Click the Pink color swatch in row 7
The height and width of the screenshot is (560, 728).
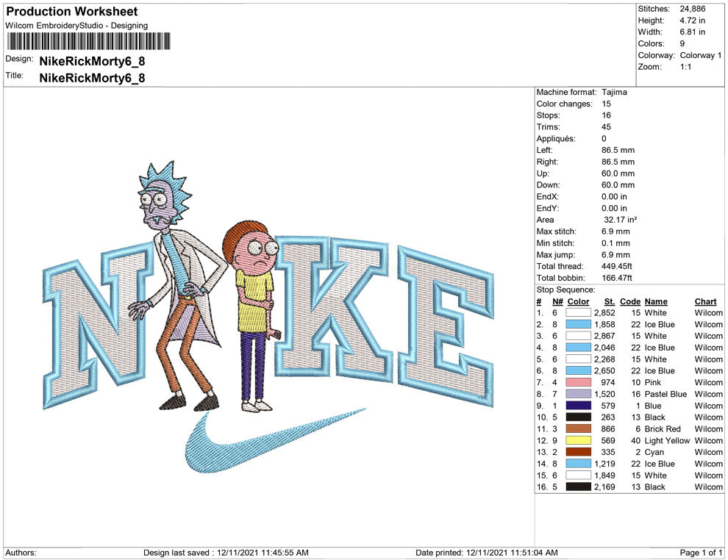click(x=578, y=382)
